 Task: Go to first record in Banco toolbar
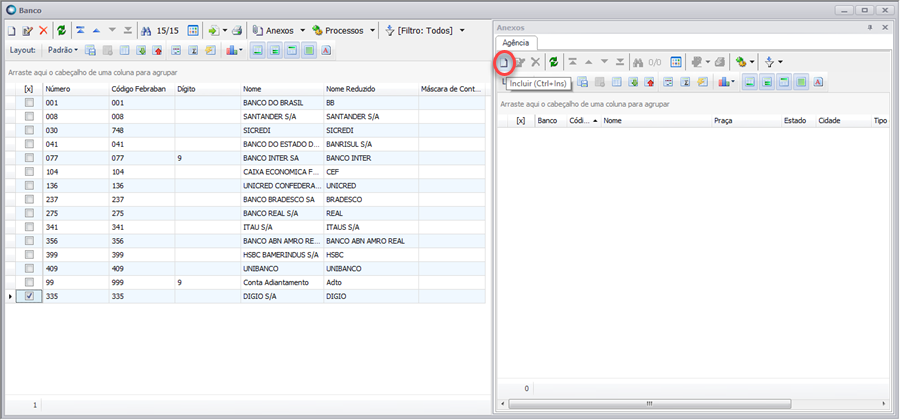click(x=80, y=30)
